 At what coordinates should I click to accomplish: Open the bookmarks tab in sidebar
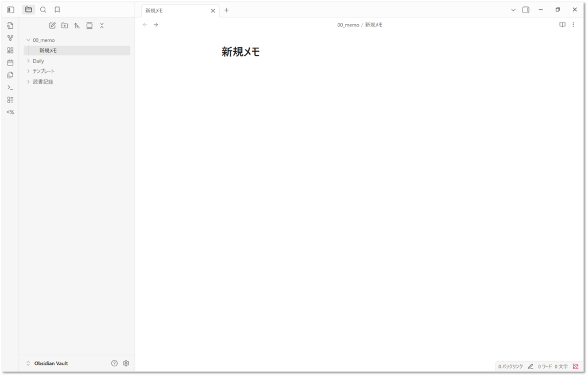point(57,10)
